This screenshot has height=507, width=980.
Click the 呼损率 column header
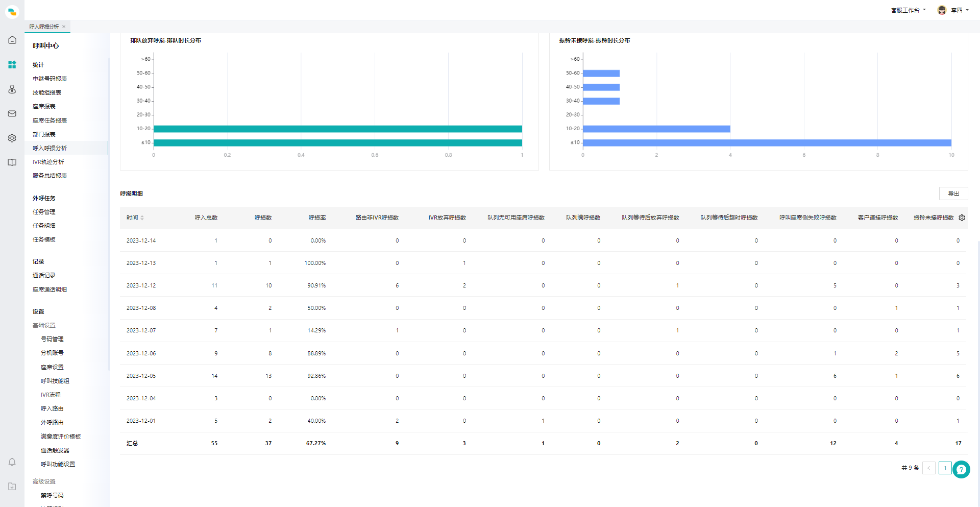317,218
